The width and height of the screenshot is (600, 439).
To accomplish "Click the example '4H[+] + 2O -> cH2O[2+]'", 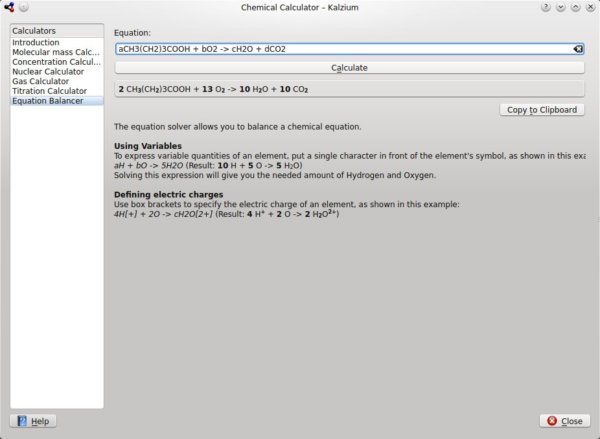I will tap(163, 214).
